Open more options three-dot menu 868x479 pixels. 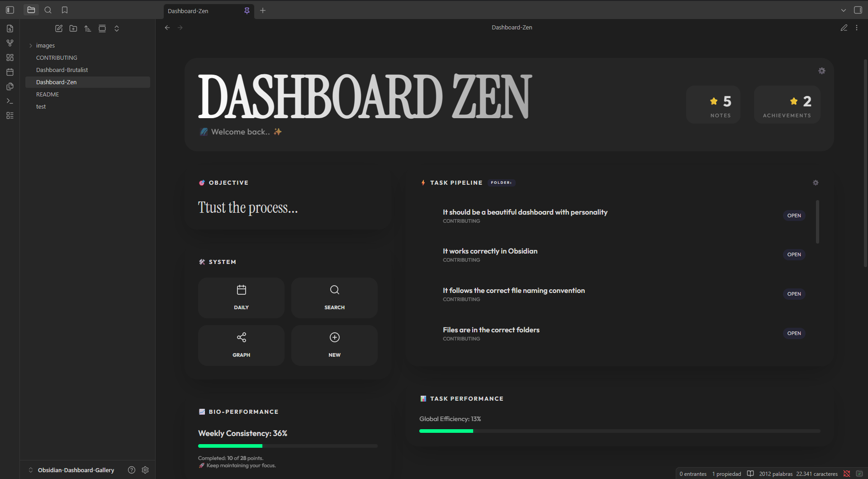tap(857, 28)
